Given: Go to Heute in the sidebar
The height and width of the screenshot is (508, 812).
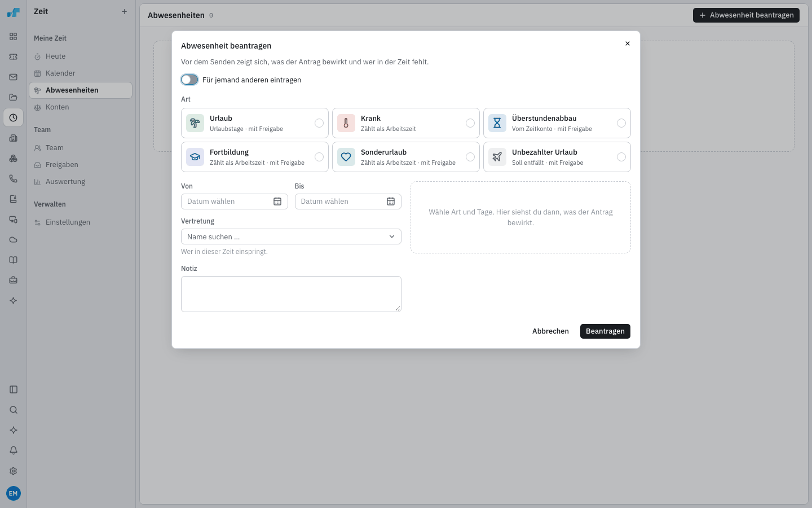Looking at the screenshot, I should pos(81,56).
